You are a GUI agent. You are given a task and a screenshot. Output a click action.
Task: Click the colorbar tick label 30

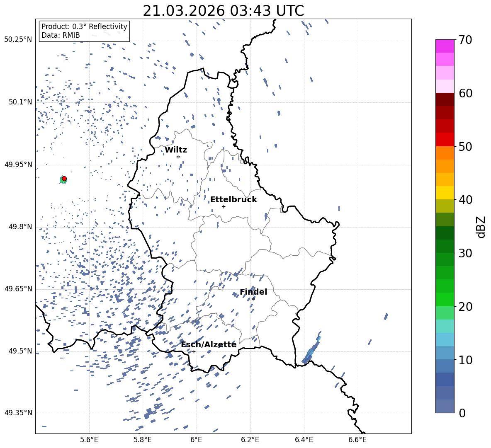pyautogui.click(x=465, y=253)
